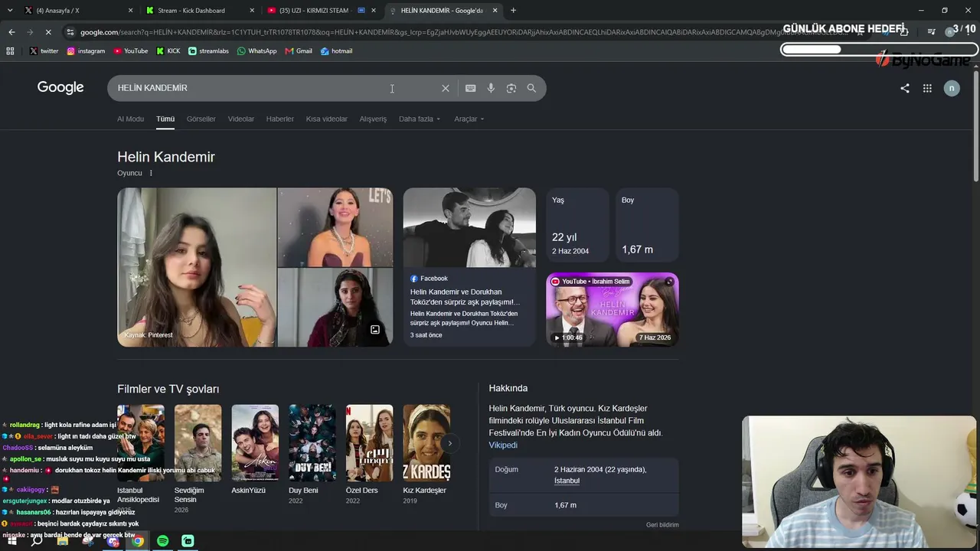Switch to the AI Modu tab
Screen dimensions: 980x551
pyautogui.click(x=130, y=119)
